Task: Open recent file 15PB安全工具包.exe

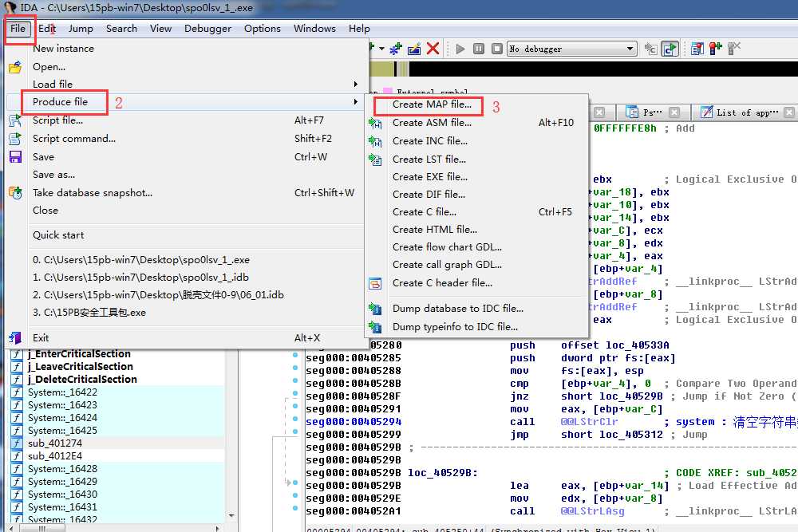Action: 184,313
